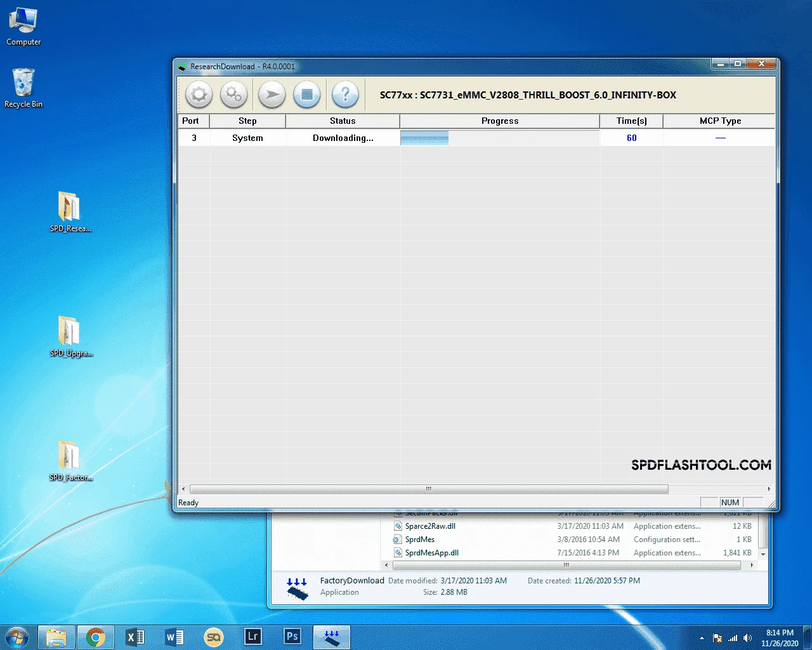Click the Ready status bar text
Viewport: 812px width, 650px height.
188,503
